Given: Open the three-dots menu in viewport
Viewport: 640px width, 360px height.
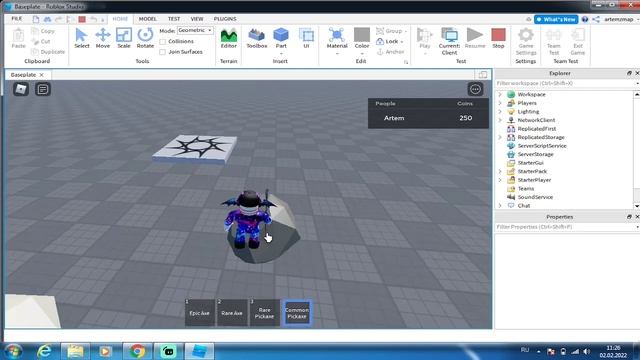Looking at the screenshot, I should pos(475,89).
